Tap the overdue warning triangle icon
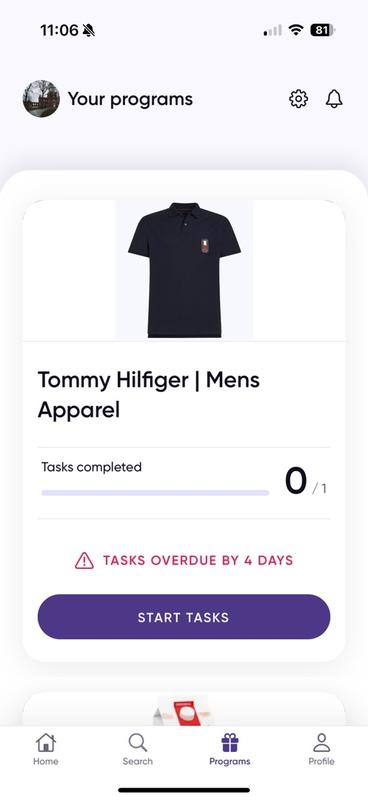 click(x=84, y=561)
